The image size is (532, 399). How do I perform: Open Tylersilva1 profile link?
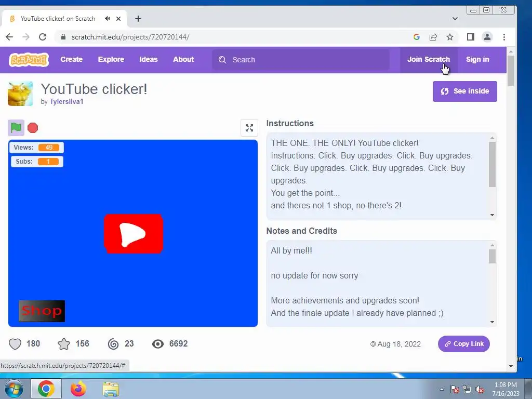[x=66, y=101]
